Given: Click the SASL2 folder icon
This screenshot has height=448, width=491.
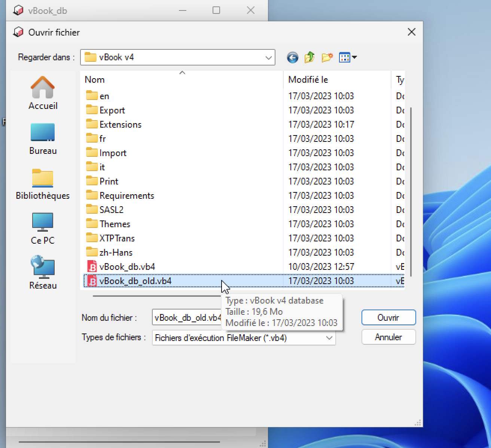Looking at the screenshot, I should click(92, 210).
